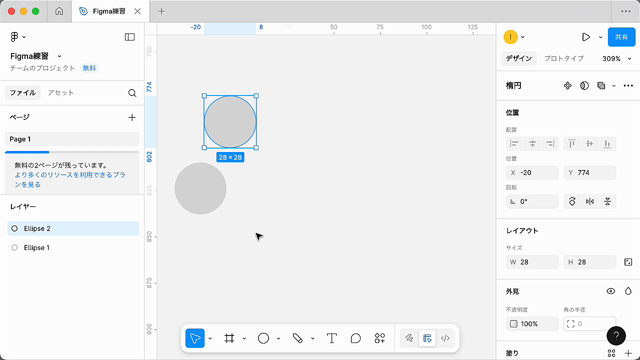The width and height of the screenshot is (640, 360).
Task: Switch to Dev Mode in toolbar
Action: pyautogui.click(x=445, y=338)
